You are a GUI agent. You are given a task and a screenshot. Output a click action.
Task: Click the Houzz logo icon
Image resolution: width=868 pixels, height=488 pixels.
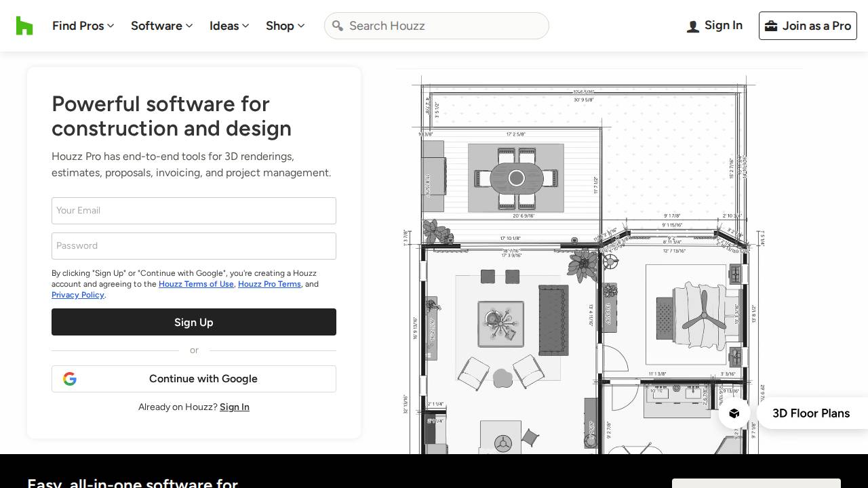(24, 26)
